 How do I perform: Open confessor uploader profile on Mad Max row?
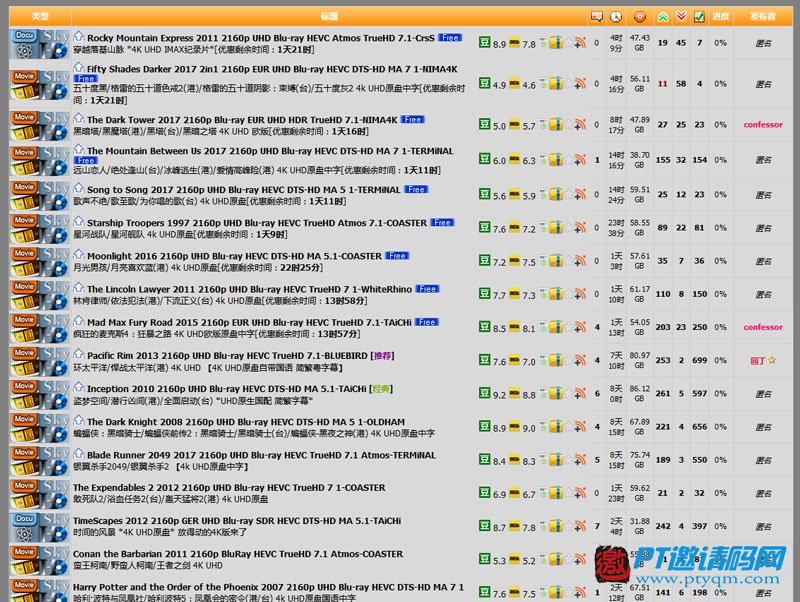pos(763,327)
